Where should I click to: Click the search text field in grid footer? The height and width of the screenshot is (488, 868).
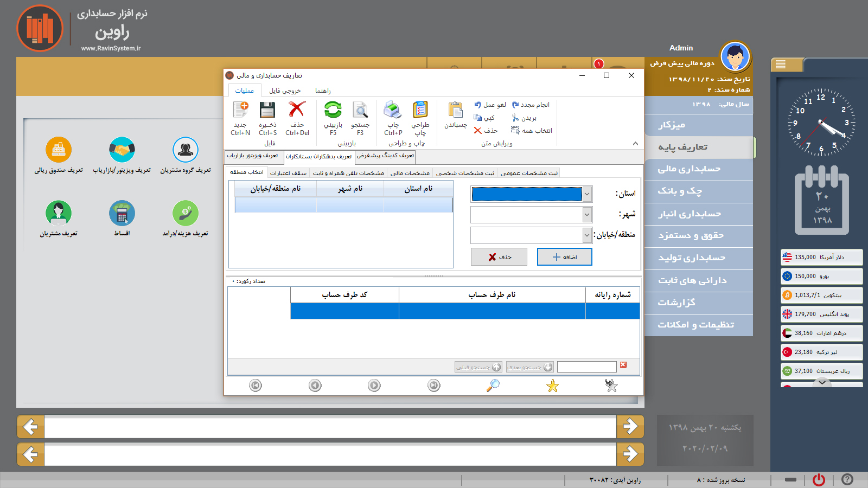pos(586,367)
